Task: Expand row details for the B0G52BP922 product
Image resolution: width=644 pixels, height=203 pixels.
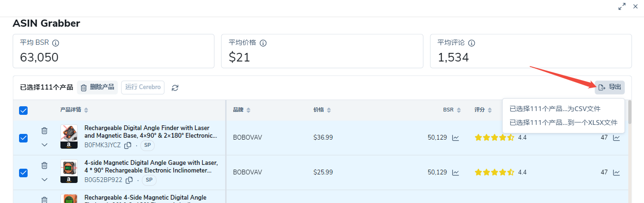Action: (x=44, y=180)
